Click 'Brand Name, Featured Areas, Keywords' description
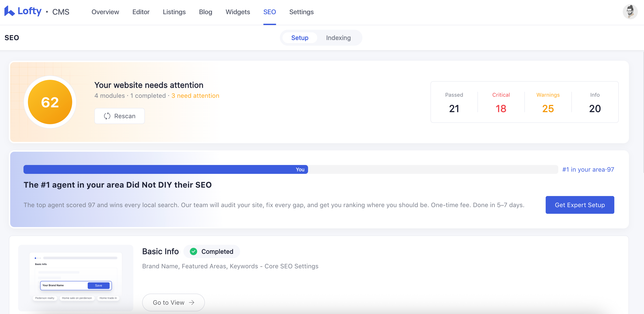 (230, 266)
